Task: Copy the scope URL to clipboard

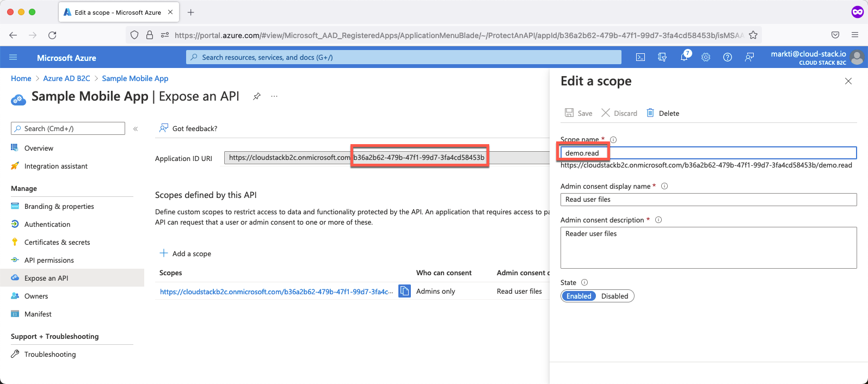Action: point(404,291)
